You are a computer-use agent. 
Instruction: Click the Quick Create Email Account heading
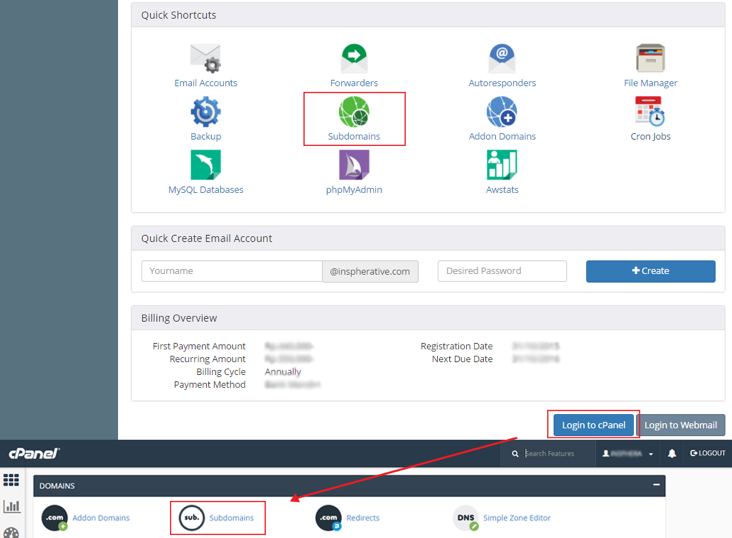tap(206, 238)
